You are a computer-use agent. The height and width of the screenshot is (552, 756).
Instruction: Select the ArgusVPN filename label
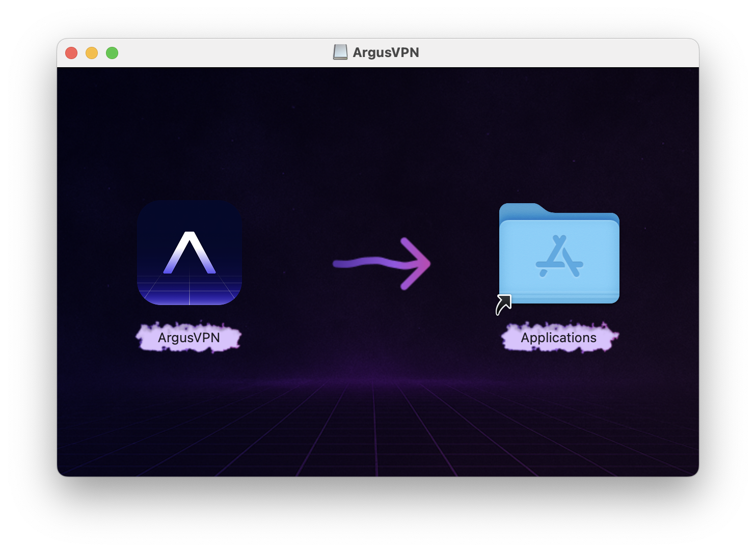coord(190,337)
